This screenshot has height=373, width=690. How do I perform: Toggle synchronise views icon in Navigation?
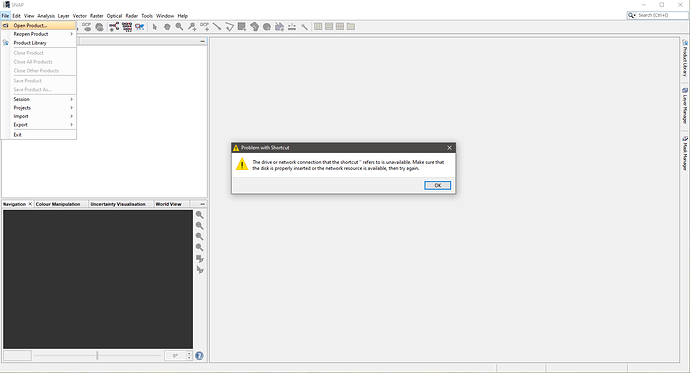200,259
